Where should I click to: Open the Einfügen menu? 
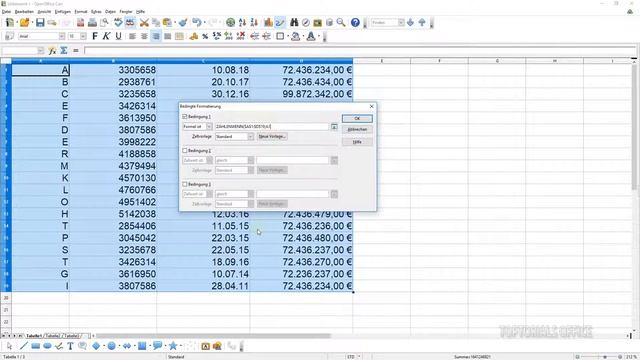point(63,11)
